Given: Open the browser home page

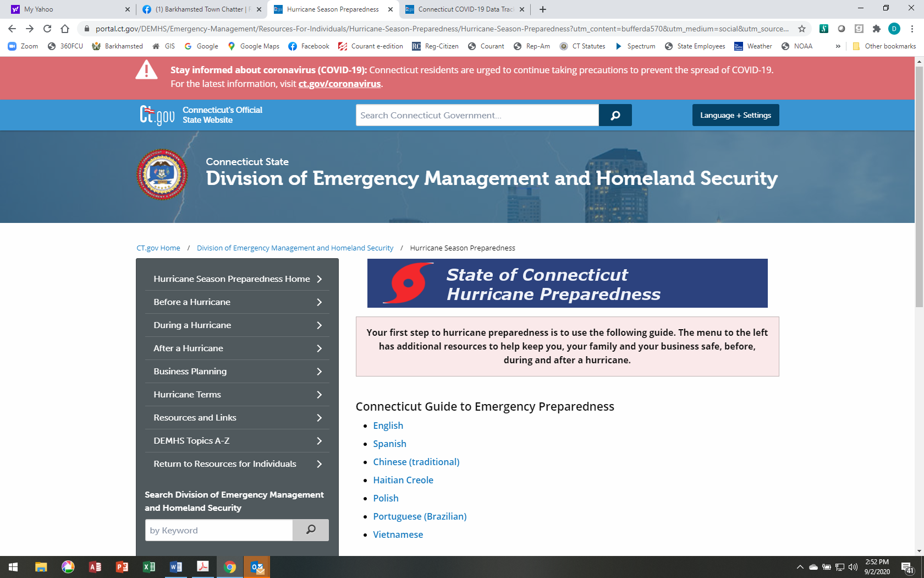Looking at the screenshot, I should pos(65,29).
